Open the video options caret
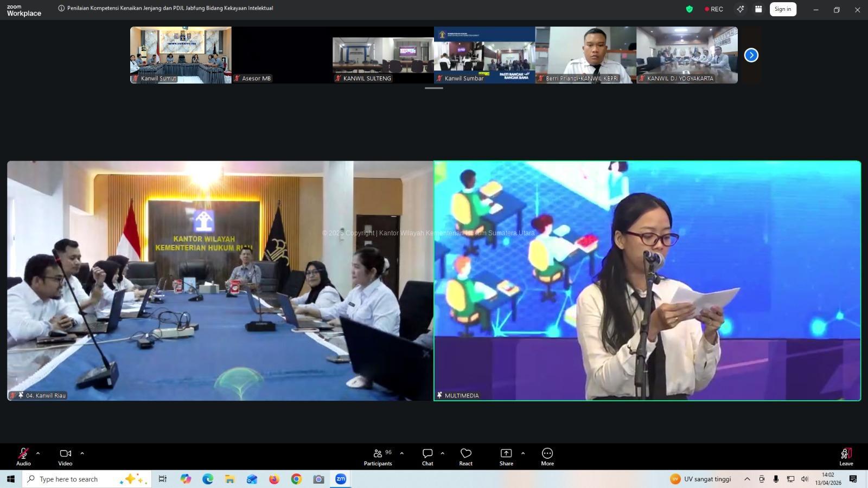Image resolution: width=868 pixels, height=488 pixels. (x=82, y=453)
